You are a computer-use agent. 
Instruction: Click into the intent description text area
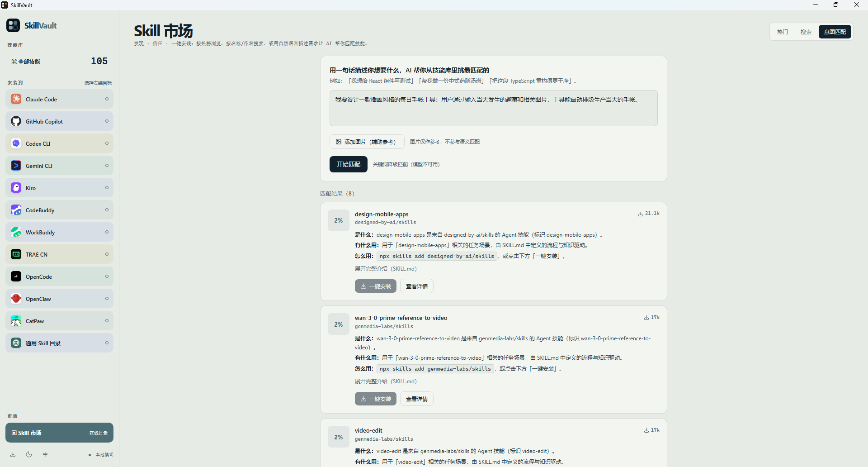click(494, 108)
